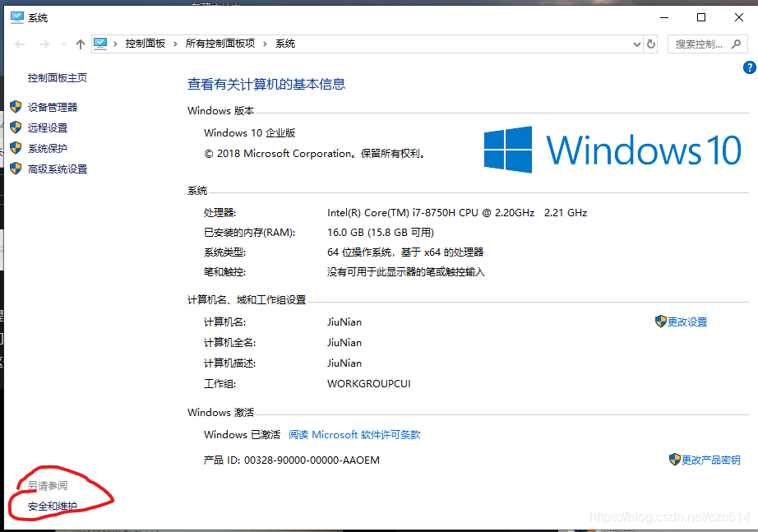Click the shield icon next to 更改产品密钥

(x=675, y=460)
